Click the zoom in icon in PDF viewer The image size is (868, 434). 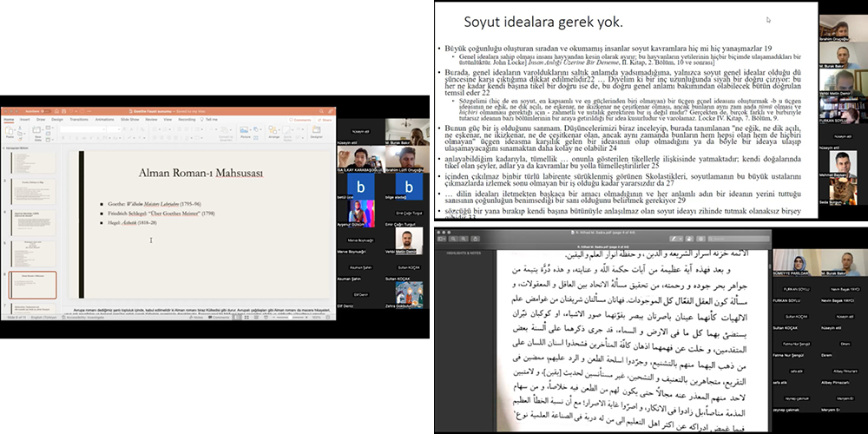464,239
